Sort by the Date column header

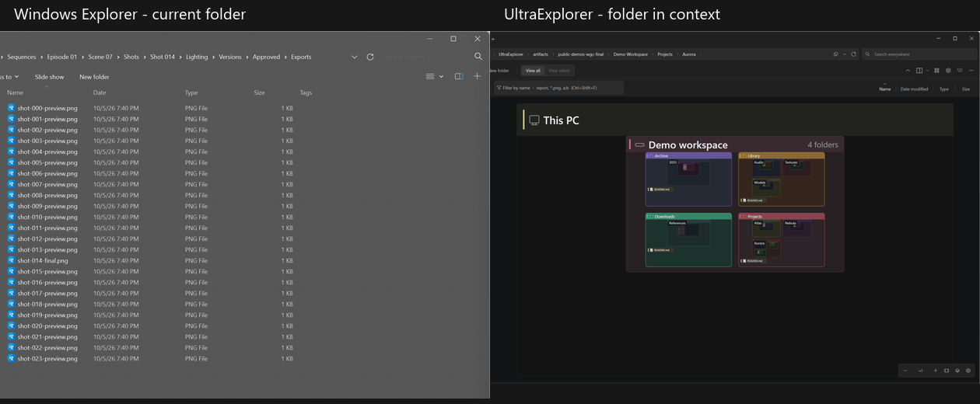[x=100, y=92]
